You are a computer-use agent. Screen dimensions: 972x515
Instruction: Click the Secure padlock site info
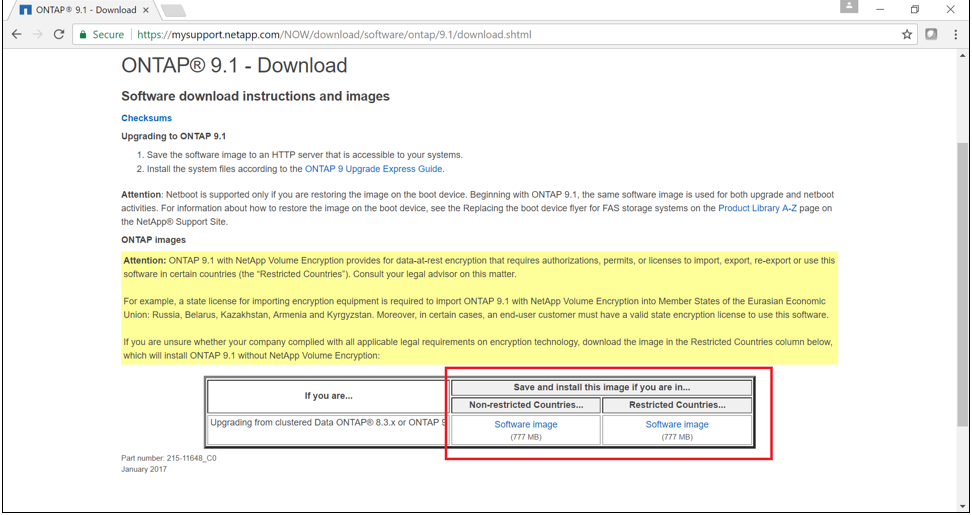100,34
